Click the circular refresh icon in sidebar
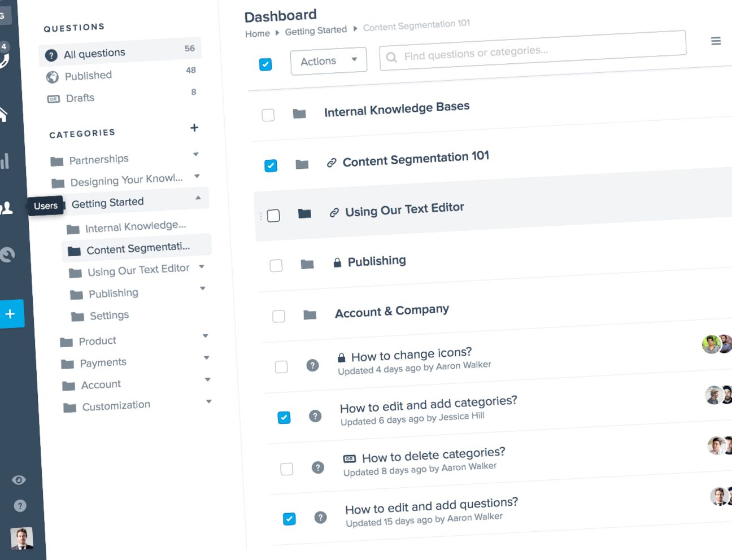 tap(7, 255)
